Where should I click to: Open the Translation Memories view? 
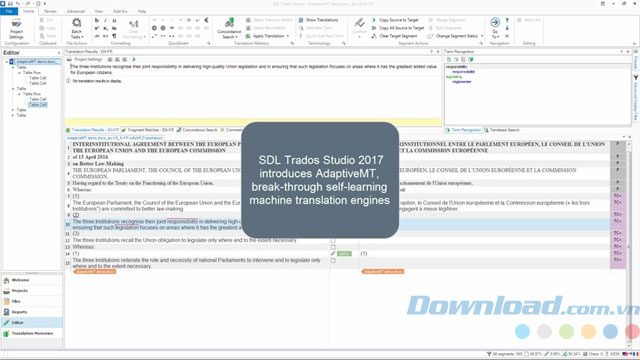pyautogui.click(x=32, y=333)
